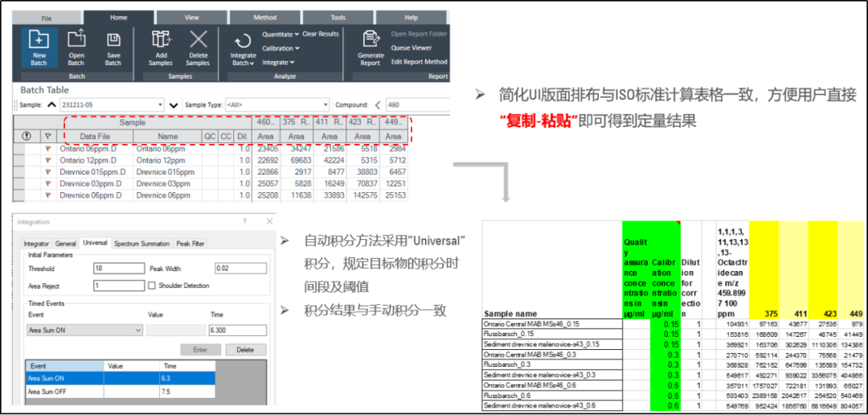
Task: Open the Calibration dropdown
Action: (280, 48)
